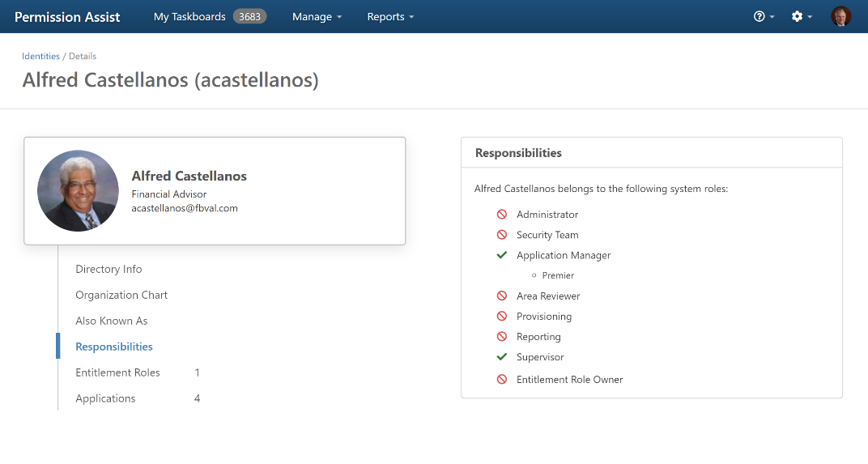868x464 pixels.
Task: Click the Identities breadcrumb link
Action: (40, 56)
